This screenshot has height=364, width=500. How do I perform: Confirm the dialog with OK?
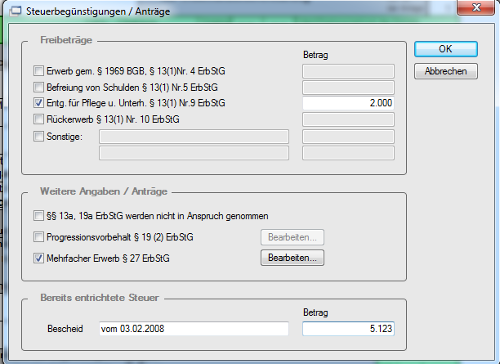coord(446,49)
